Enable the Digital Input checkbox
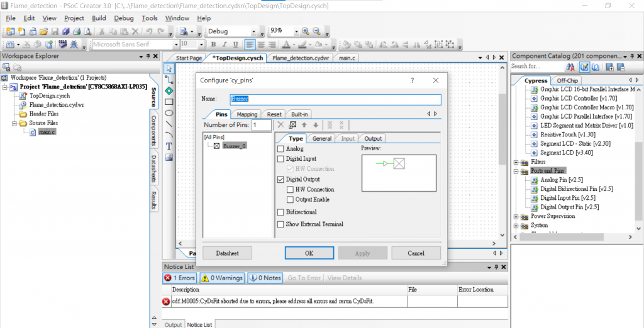The width and height of the screenshot is (644, 328). (x=280, y=158)
